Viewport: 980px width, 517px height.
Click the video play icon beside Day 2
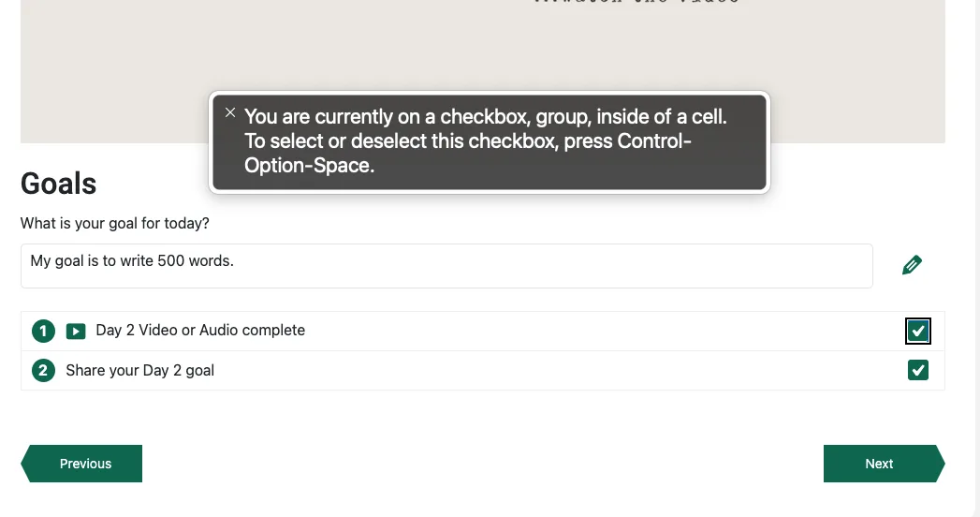tap(76, 331)
